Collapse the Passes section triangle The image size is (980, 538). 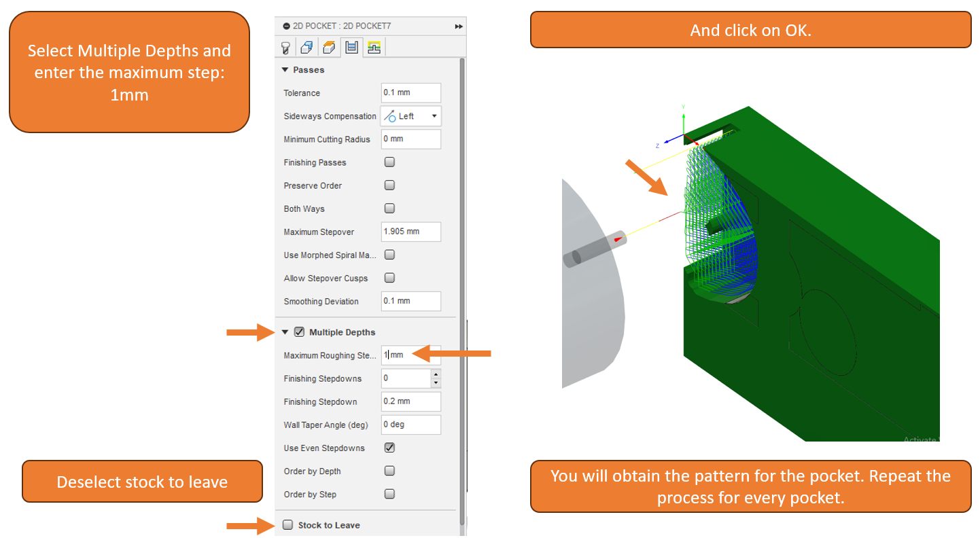[x=285, y=70]
